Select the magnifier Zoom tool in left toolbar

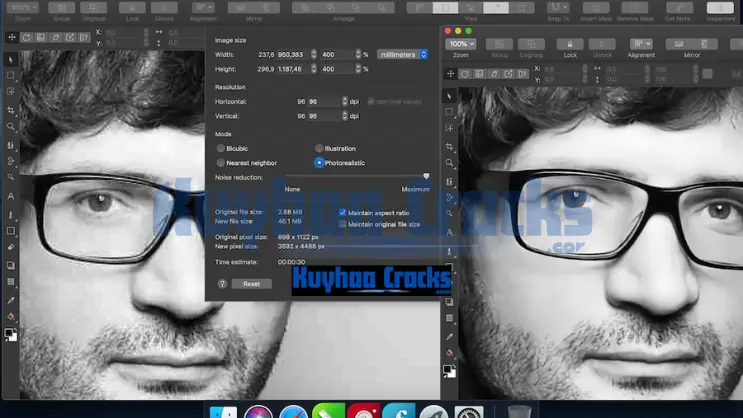pos(11,127)
